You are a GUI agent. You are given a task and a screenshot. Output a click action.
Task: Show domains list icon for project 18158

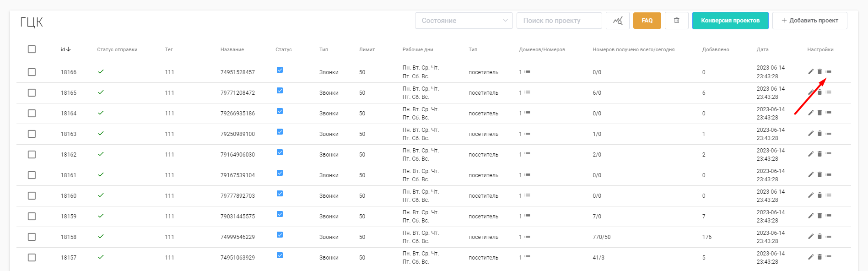coord(527,236)
